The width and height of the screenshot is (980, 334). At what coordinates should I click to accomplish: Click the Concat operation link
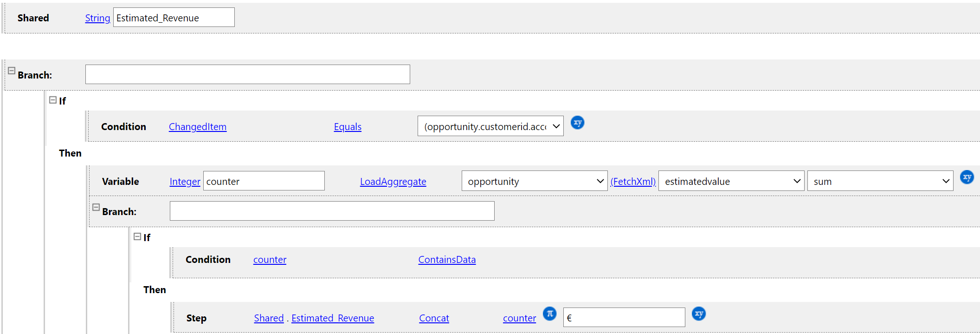click(434, 318)
